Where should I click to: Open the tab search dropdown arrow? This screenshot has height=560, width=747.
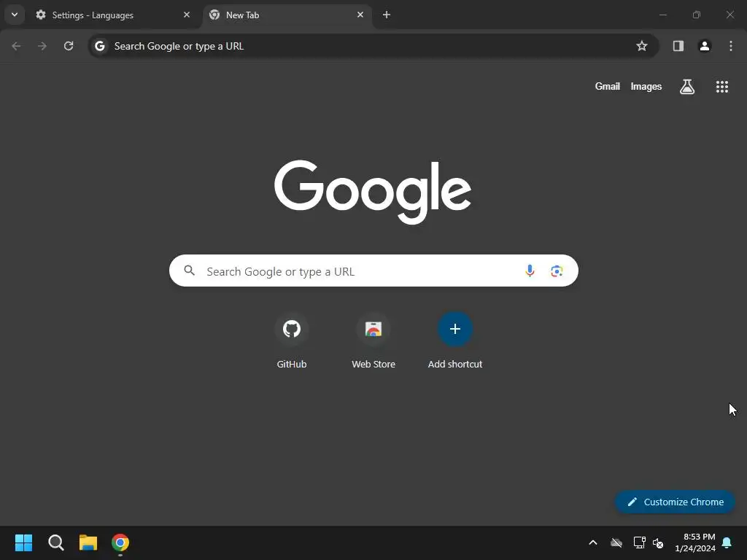15,15
